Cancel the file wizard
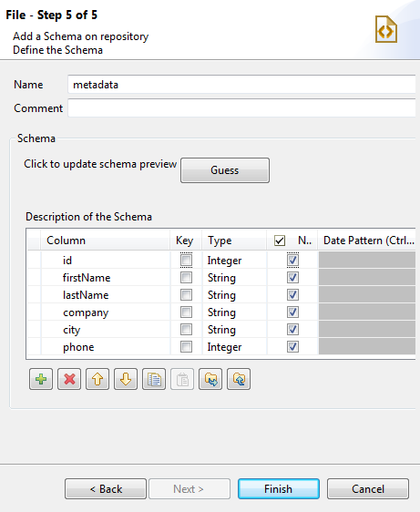Viewport: 420px width, 512px height. [x=368, y=489]
